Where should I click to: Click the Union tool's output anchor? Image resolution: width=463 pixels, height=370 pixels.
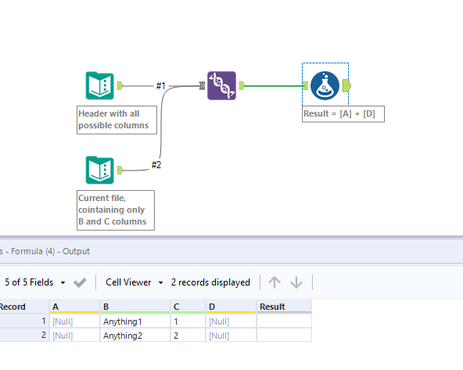click(x=242, y=86)
